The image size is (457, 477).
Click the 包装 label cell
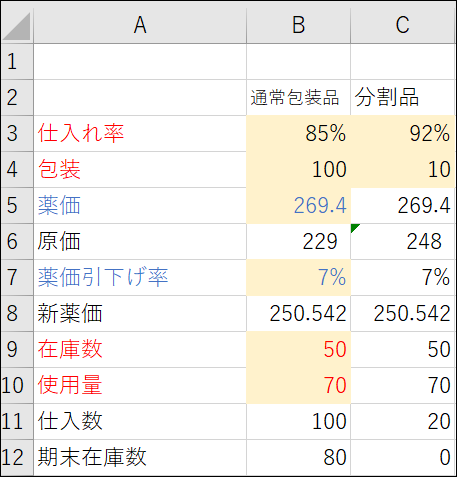(140, 170)
